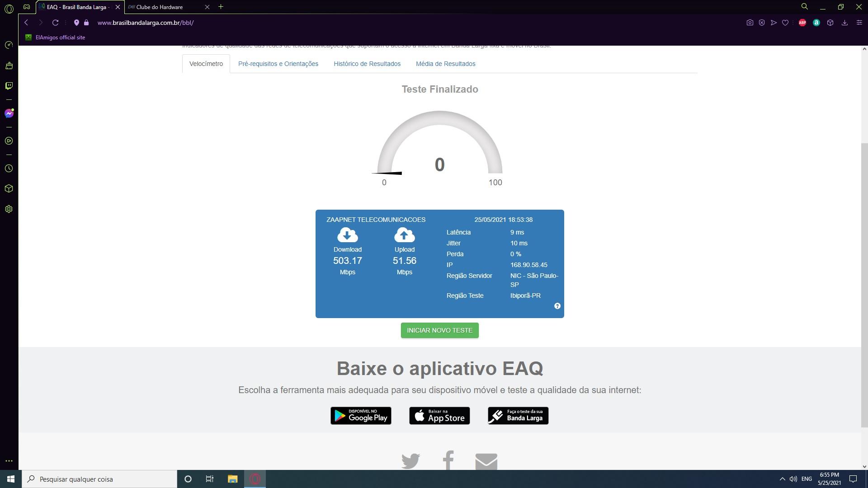The image size is (868, 488).
Task: Select the Velocímetro tab
Action: click(x=206, y=64)
